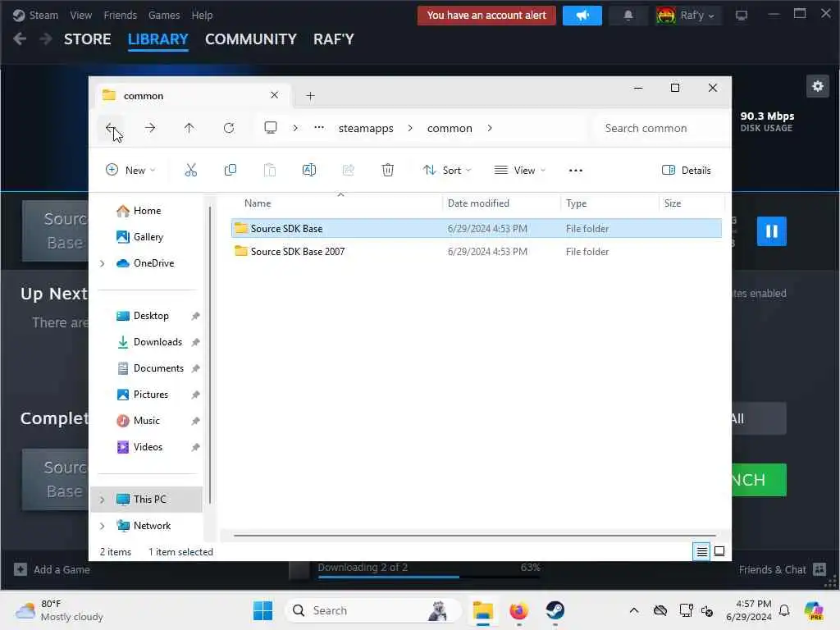
Task: Show hidden system tray icons
Action: pyautogui.click(x=634, y=610)
